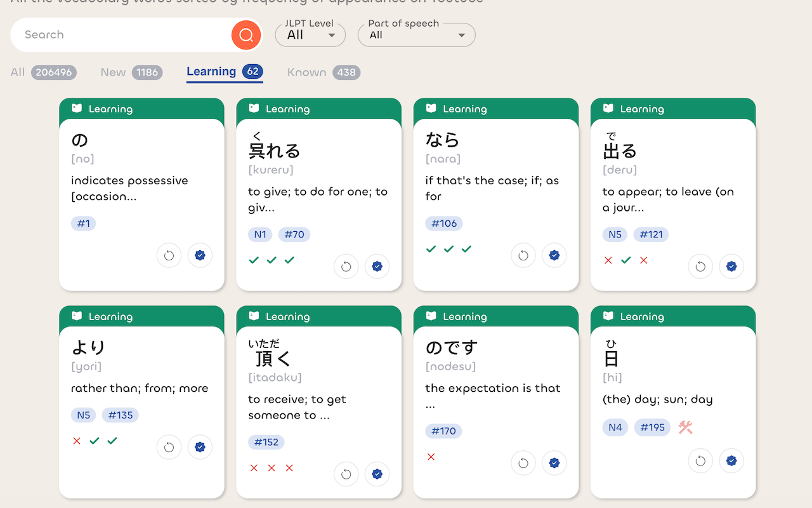This screenshot has height=508, width=812.
Task: Switch to the New tab
Action: [x=131, y=72]
